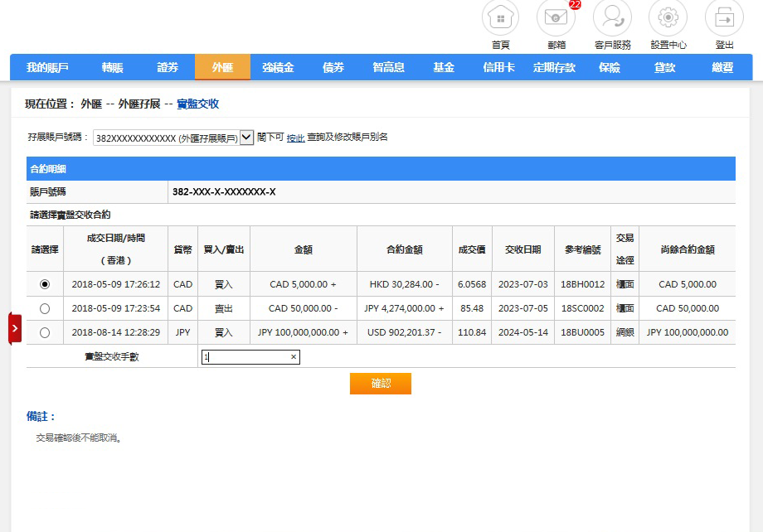
Task: Click the logout (登出) icon
Action: click(x=724, y=17)
